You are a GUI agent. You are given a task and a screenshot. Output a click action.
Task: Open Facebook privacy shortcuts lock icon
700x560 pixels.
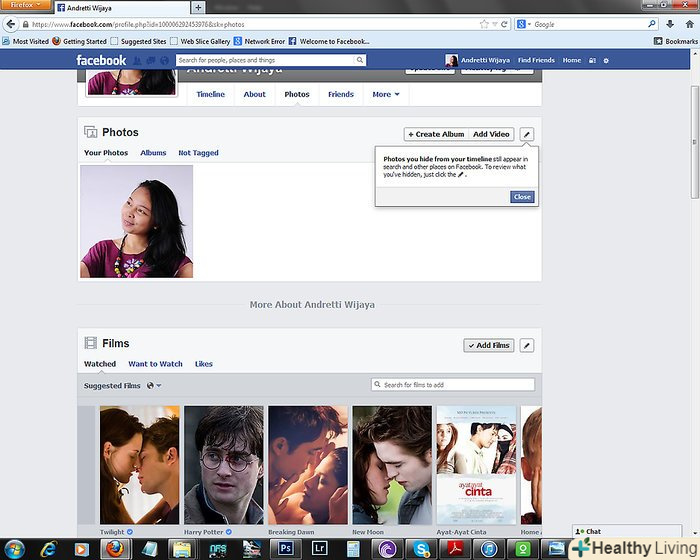tap(592, 60)
